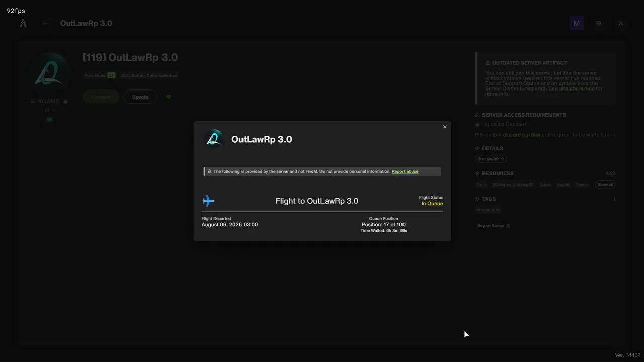
Task: Click the small green badge under the logo
Action: (49, 120)
